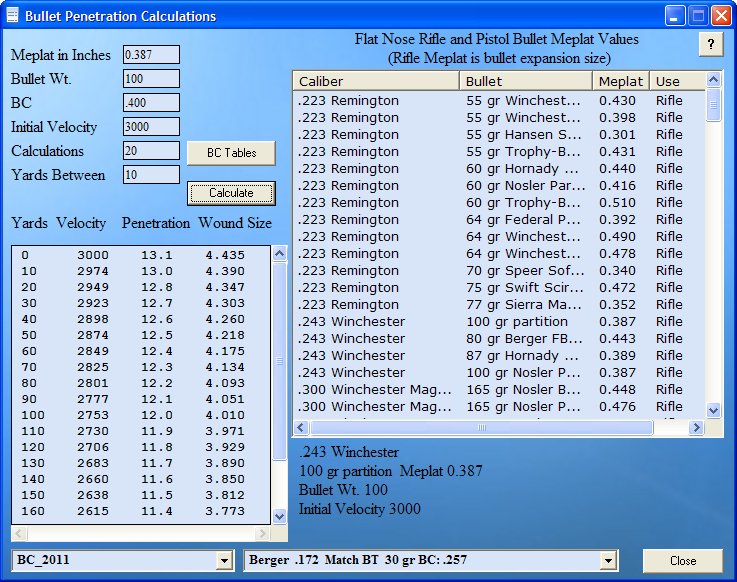The width and height of the screenshot is (737, 582).
Task: Open the BC_2011 dropdown list
Action: 225,561
